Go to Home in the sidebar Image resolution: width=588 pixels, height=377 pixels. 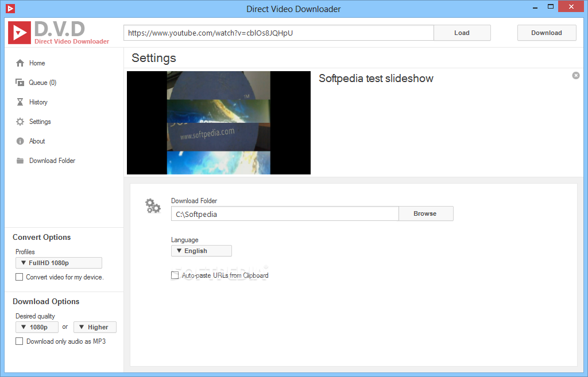click(37, 63)
